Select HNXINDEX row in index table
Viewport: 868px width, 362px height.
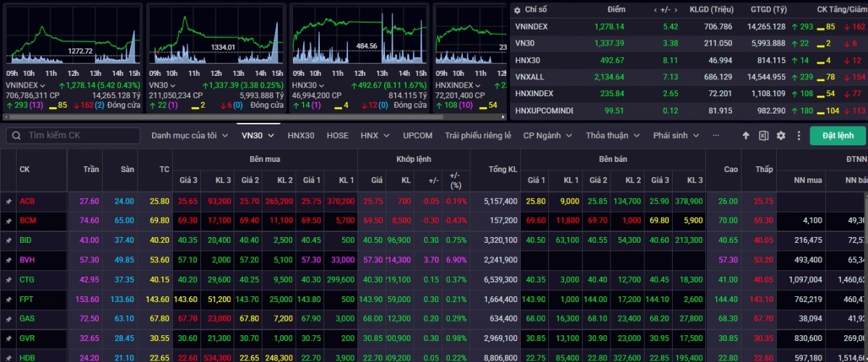pyautogui.click(x=689, y=93)
